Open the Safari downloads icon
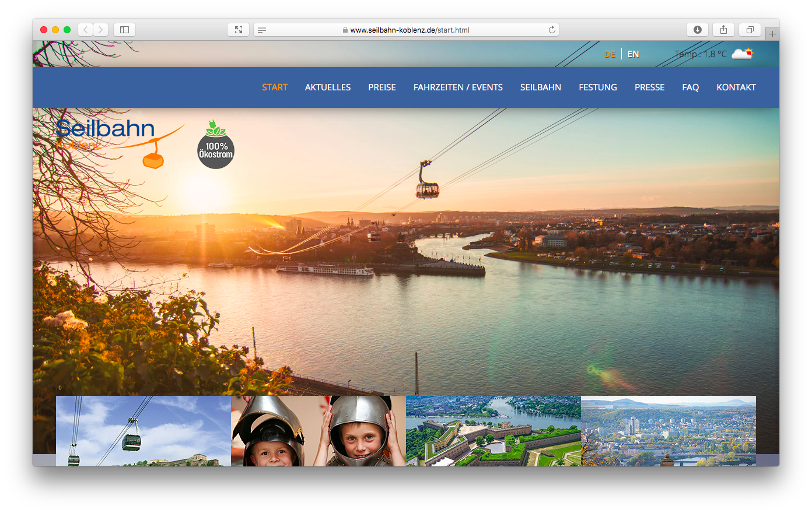The width and height of the screenshot is (812, 513). pos(698,30)
